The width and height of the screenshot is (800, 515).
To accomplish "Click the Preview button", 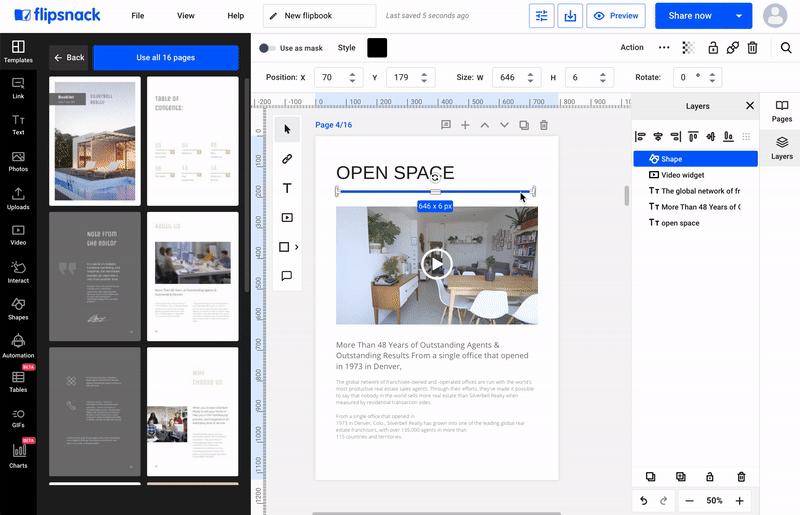I will click(x=616, y=16).
